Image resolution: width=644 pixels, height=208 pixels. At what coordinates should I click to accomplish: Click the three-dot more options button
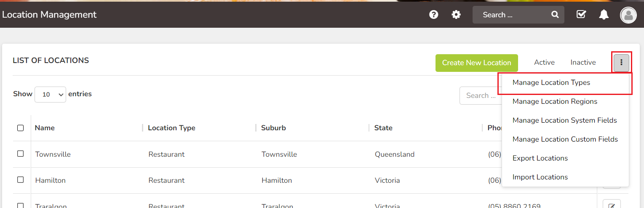click(621, 63)
